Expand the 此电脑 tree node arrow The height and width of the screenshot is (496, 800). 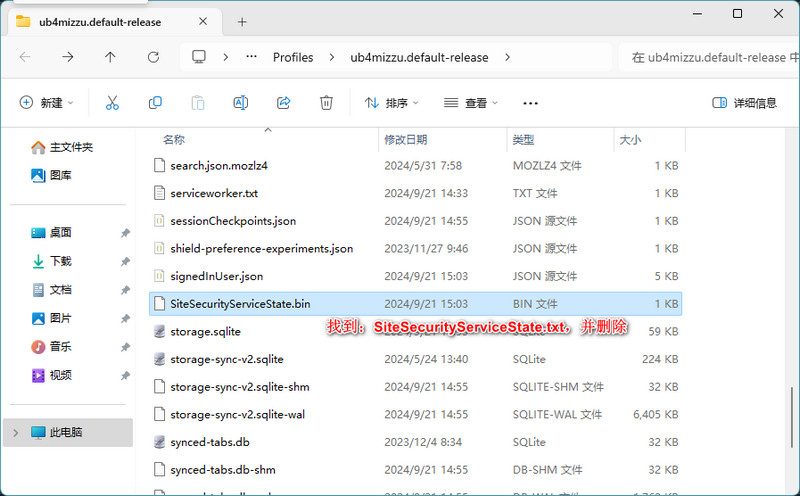(15, 433)
